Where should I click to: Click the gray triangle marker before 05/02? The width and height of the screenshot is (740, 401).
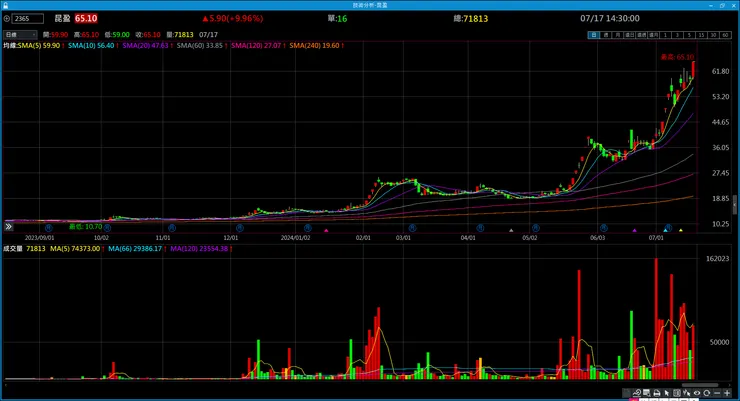tap(511, 231)
